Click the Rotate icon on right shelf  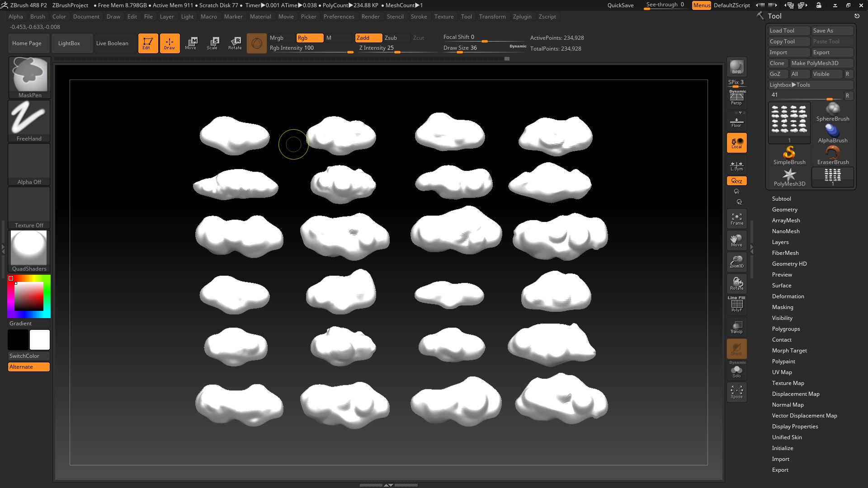click(736, 283)
